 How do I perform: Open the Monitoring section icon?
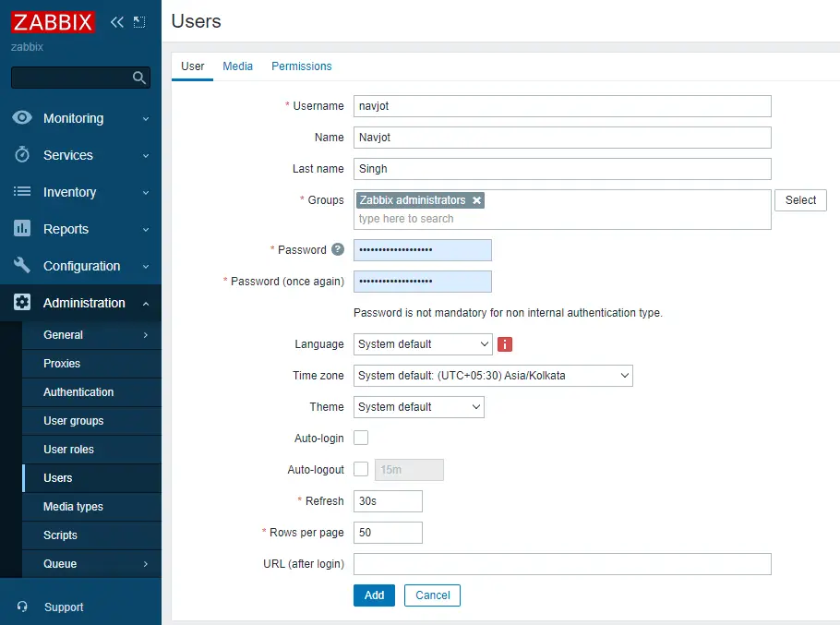21,118
